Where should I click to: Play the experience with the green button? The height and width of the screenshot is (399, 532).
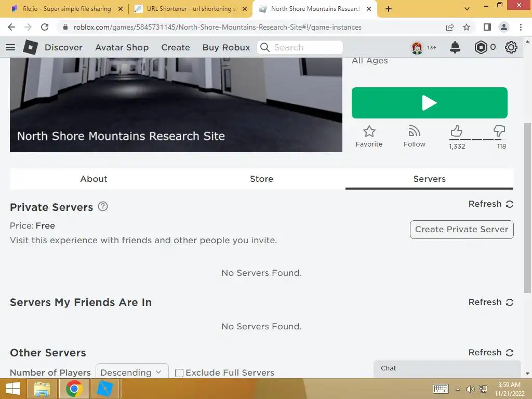pos(429,103)
